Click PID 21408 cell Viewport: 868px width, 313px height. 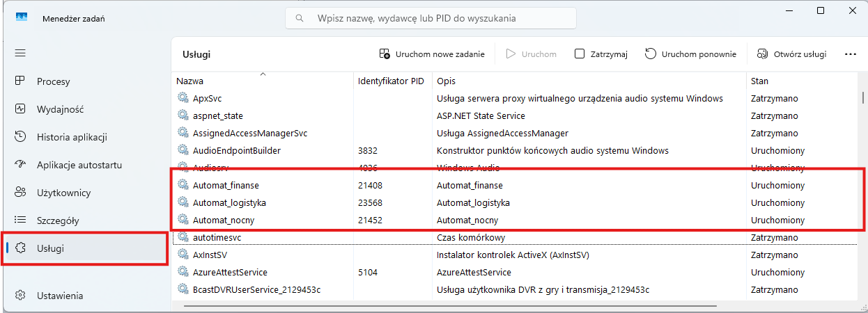click(x=370, y=185)
